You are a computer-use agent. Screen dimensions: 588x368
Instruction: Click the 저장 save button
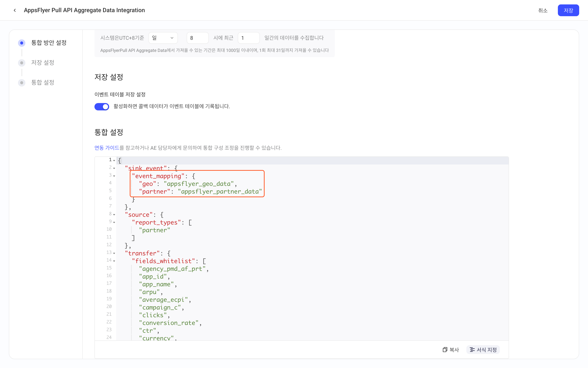click(568, 10)
